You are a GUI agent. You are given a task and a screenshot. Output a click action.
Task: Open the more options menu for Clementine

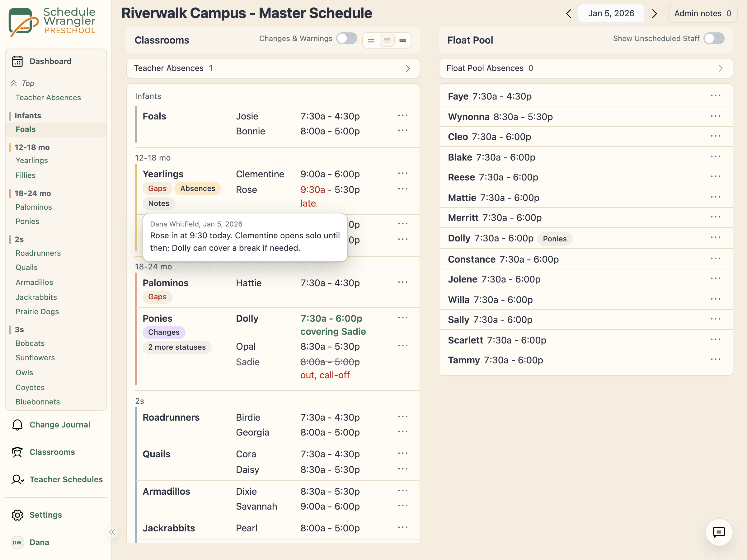coord(402,174)
